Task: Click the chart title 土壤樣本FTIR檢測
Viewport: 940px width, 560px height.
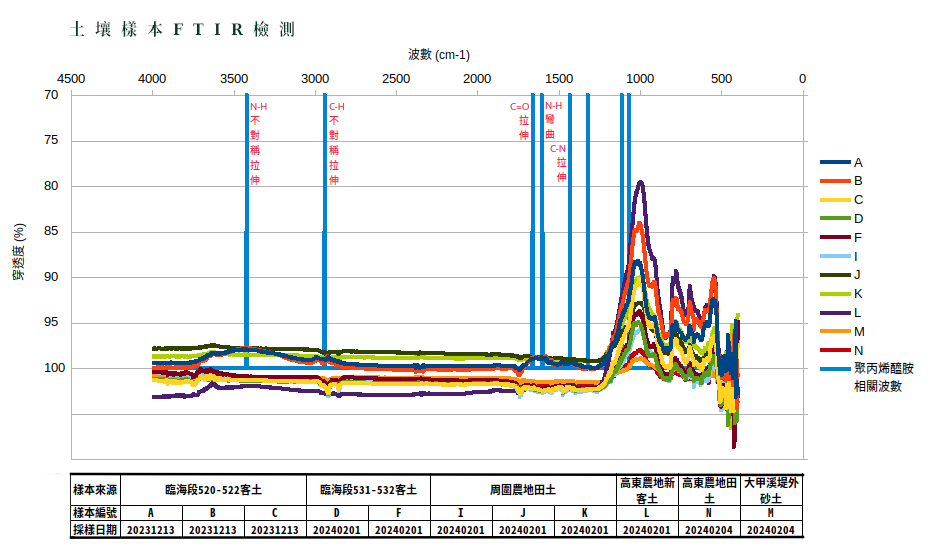Action: pyautogui.click(x=182, y=29)
